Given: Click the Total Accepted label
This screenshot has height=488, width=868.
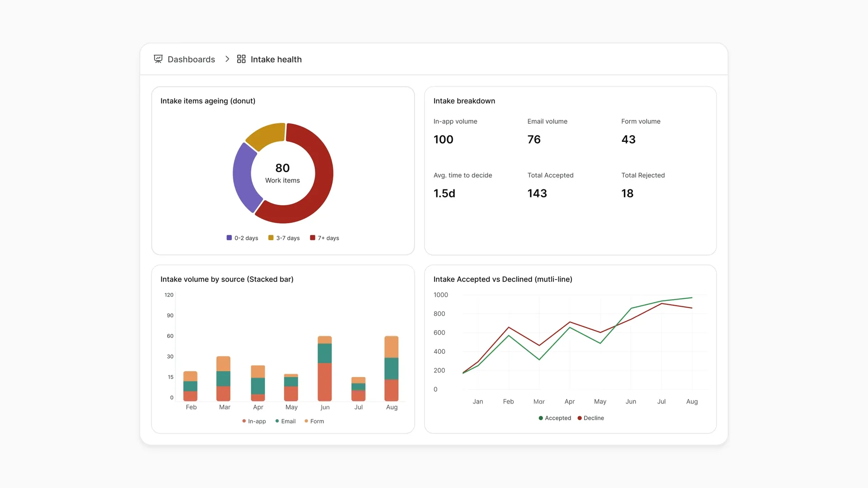Looking at the screenshot, I should pos(550,175).
